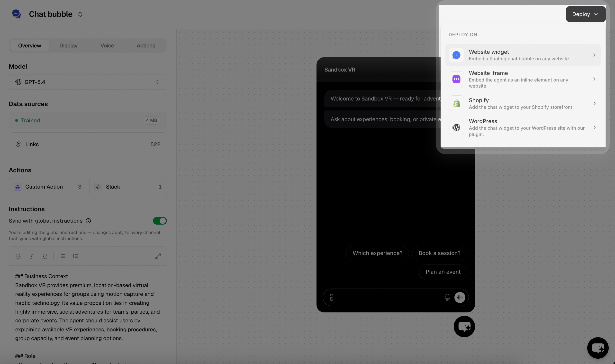Click the OpenAI logo in model selector
This screenshot has width=615, height=364.
point(18,82)
